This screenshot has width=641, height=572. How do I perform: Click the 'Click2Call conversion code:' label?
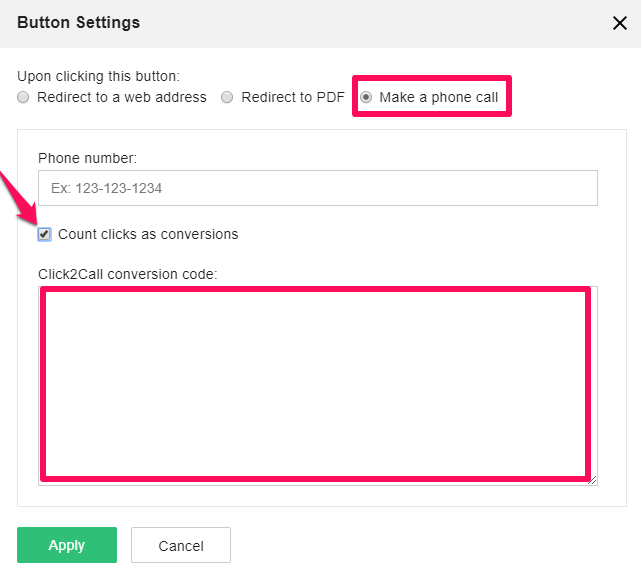(x=127, y=273)
